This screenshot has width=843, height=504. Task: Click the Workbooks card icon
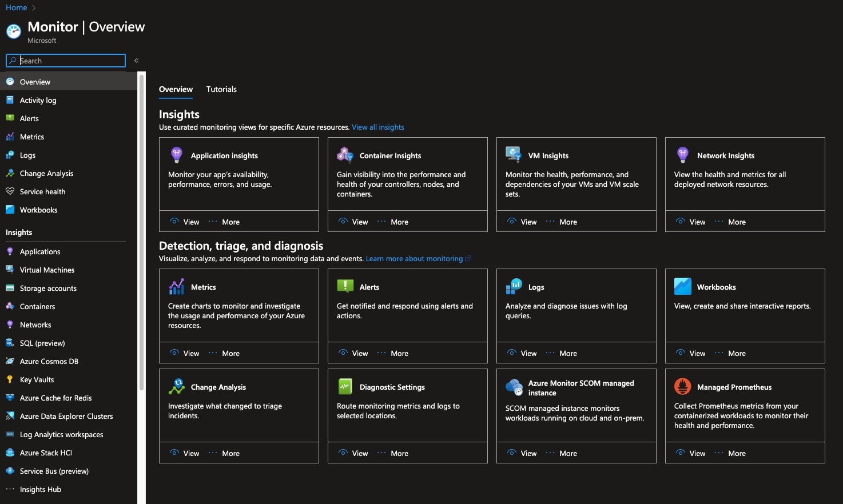[x=682, y=286]
